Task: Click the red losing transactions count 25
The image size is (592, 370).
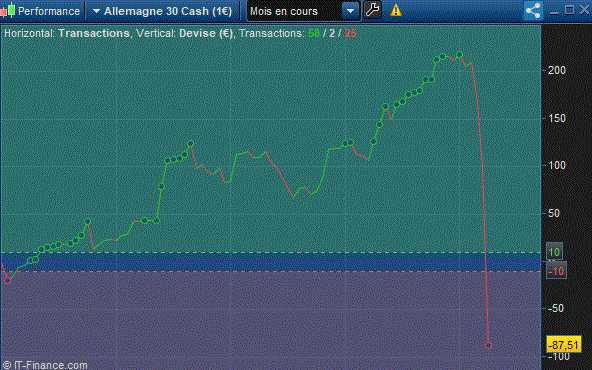Action: point(350,33)
